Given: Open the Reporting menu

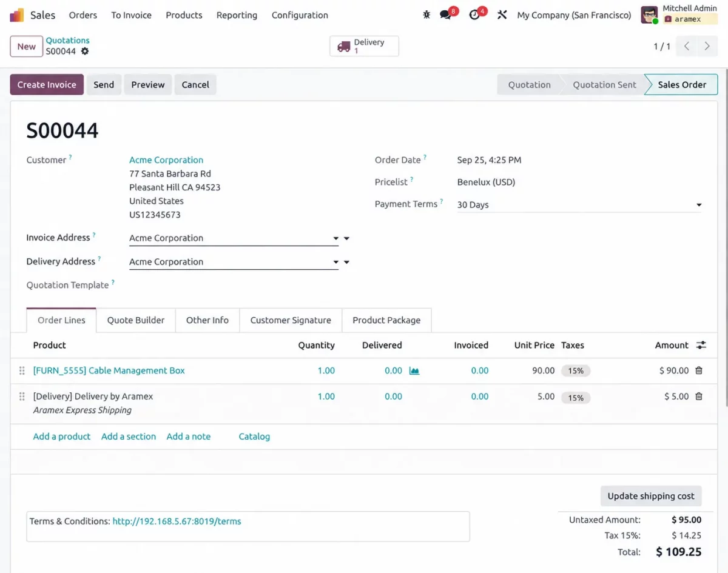Looking at the screenshot, I should 237,15.
